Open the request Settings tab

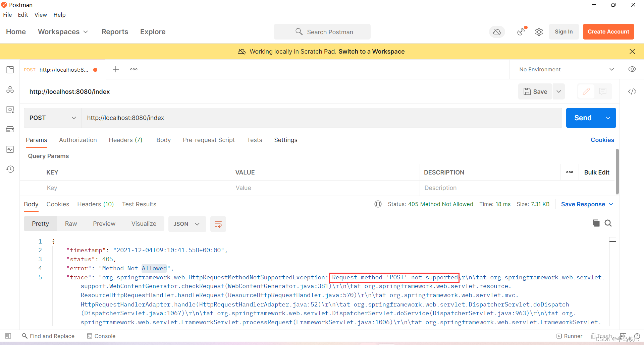click(x=285, y=140)
